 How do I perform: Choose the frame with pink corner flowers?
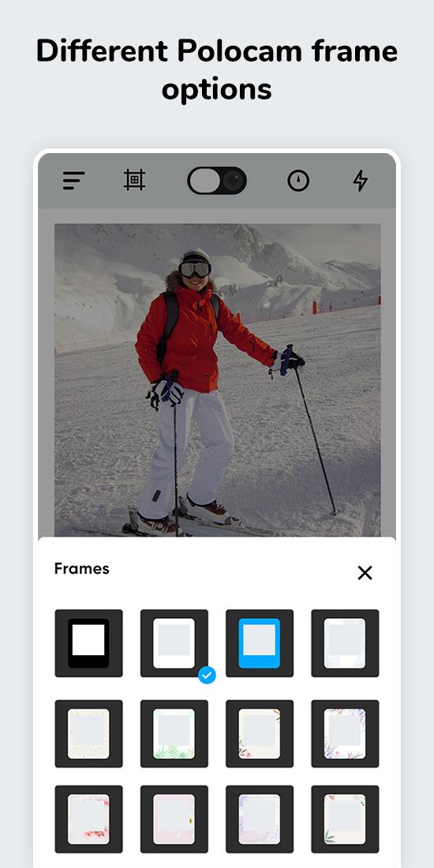[260, 734]
